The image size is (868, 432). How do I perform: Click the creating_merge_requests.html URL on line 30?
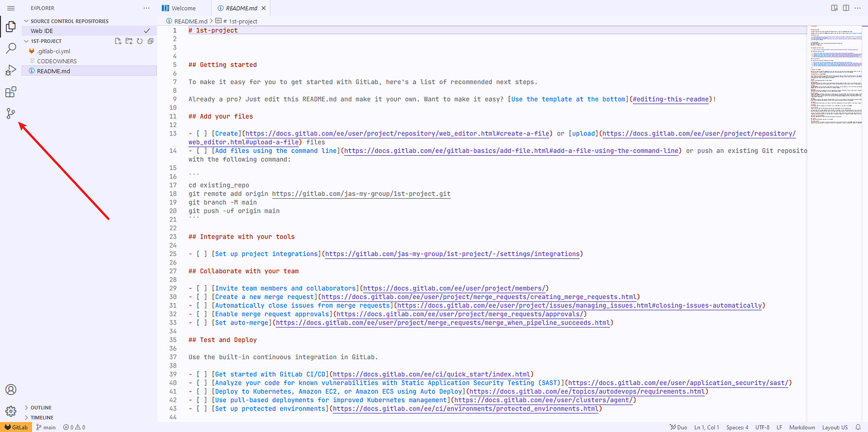point(479,297)
